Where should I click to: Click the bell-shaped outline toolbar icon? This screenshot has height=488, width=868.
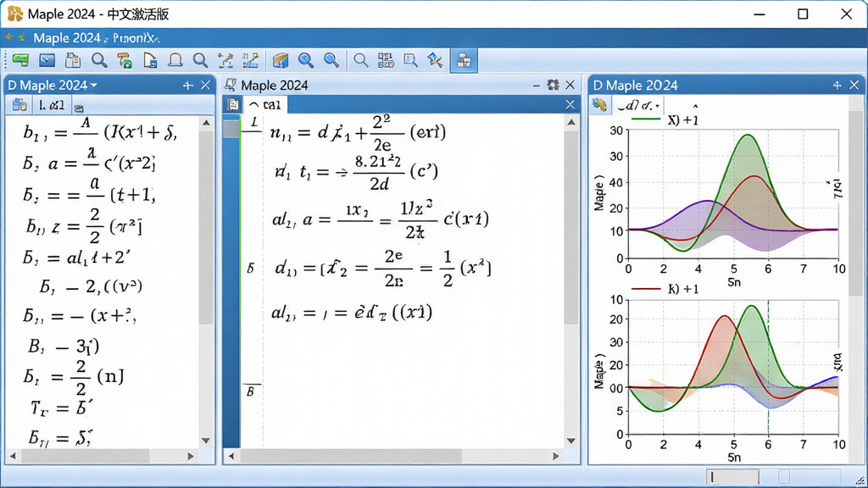pyautogui.click(x=175, y=60)
